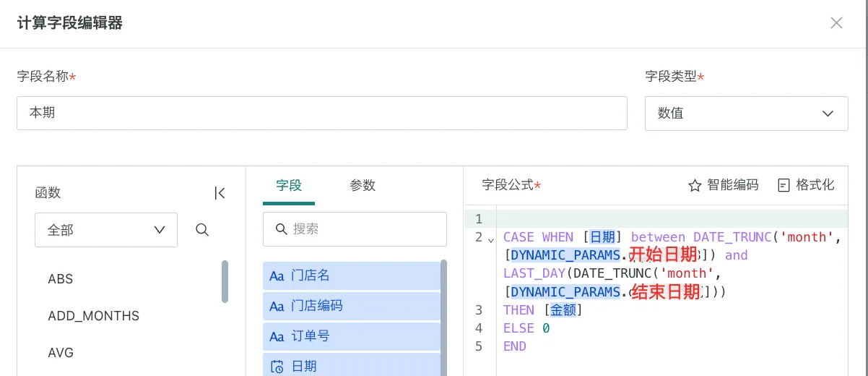Switch to the 参数 tab

tap(363, 185)
